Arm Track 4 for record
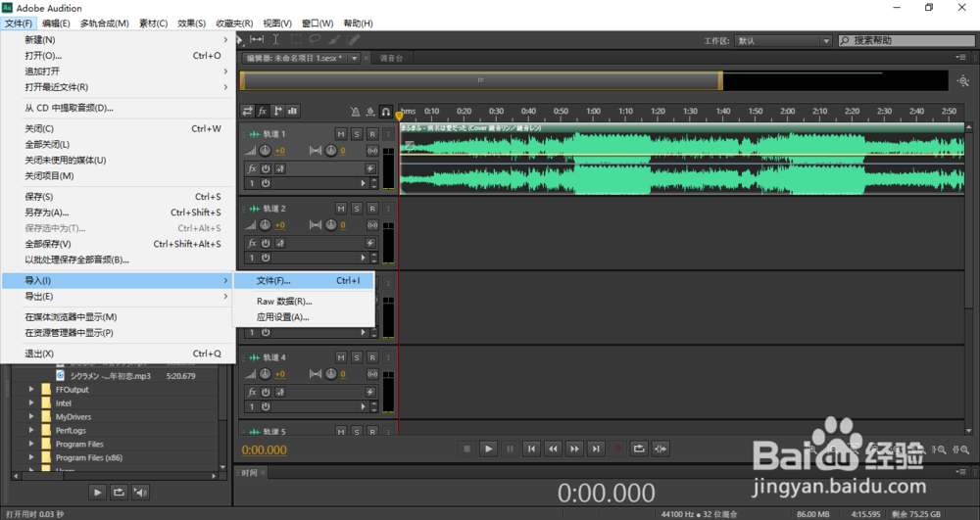Screen dimensions: 980x520 [371, 357]
